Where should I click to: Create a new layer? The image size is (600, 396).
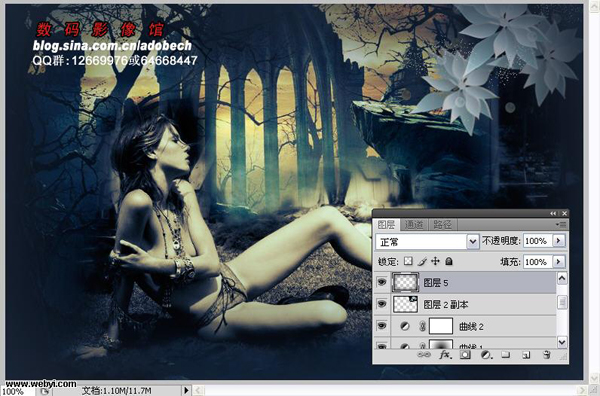tap(526, 355)
